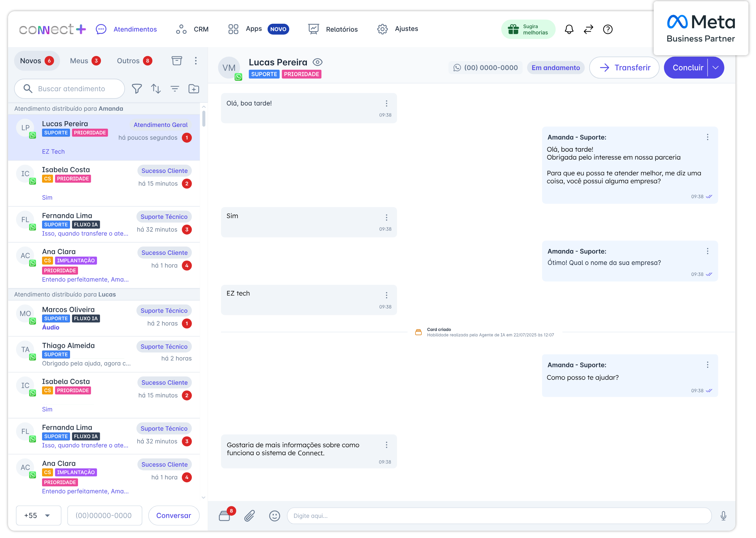
Task: Click the sort arrows icon
Action: click(x=156, y=88)
